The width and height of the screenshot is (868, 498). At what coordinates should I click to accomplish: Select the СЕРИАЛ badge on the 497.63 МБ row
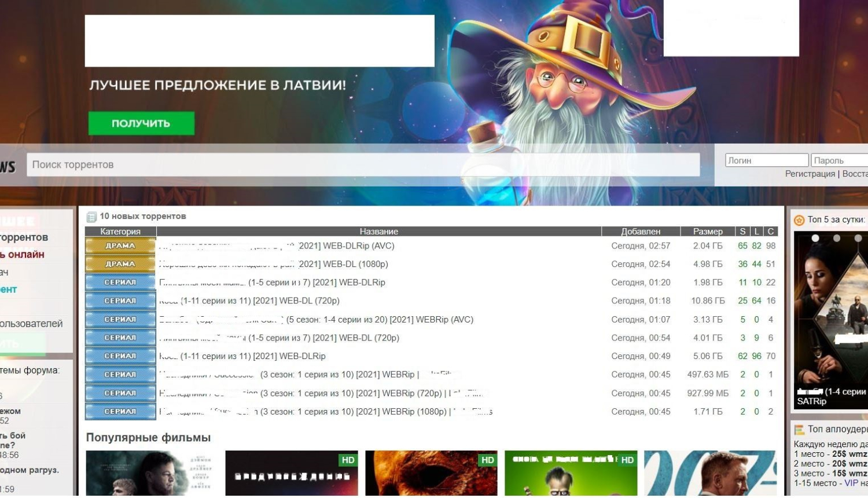pyautogui.click(x=120, y=375)
